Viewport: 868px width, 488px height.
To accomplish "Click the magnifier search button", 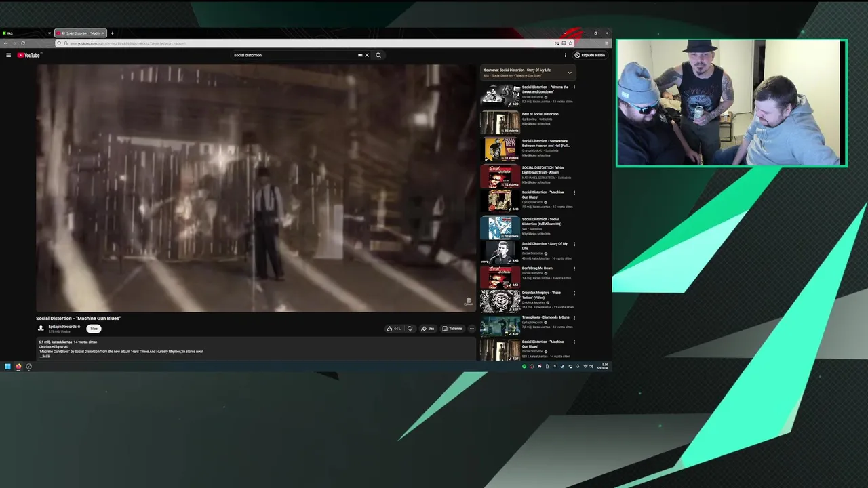I will click(x=378, y=55).
